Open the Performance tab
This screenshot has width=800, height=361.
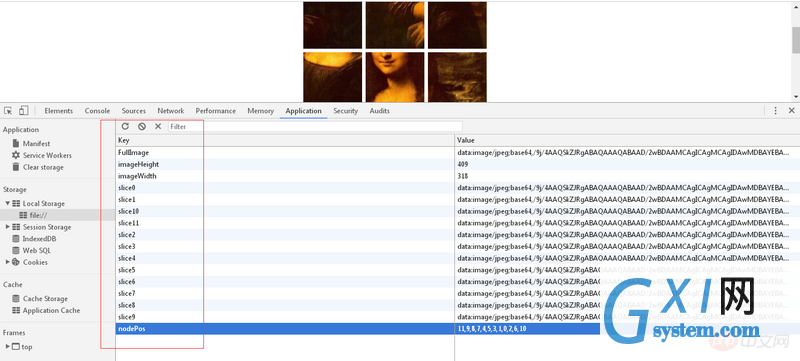216,111
